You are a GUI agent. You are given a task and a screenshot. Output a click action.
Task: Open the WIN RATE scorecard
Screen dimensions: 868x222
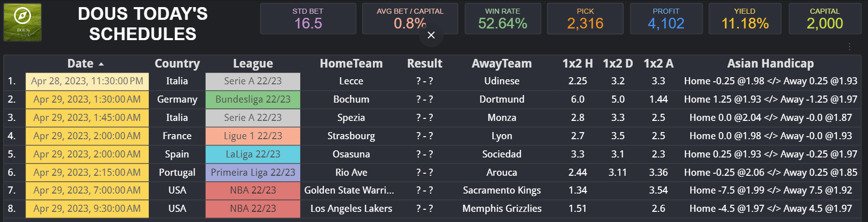[x=502, y=19]
